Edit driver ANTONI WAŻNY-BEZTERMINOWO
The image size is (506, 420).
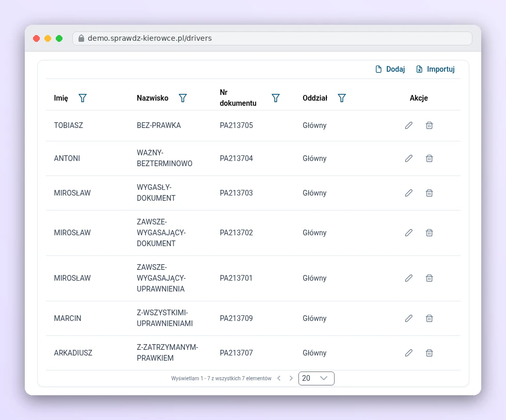pyautogui.click(x=409, y=158)
